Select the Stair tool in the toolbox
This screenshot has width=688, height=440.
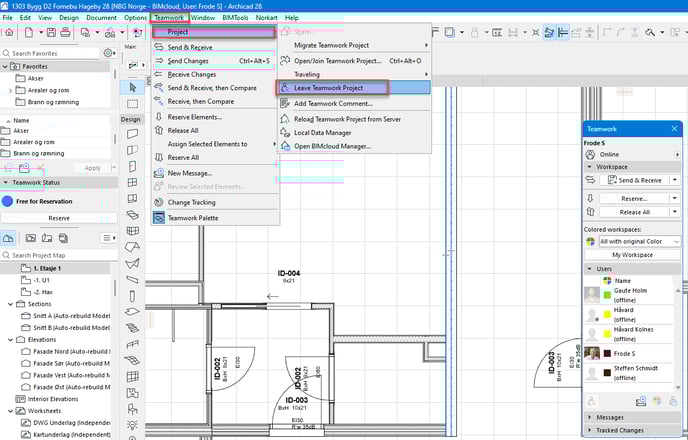click(133, 328)
